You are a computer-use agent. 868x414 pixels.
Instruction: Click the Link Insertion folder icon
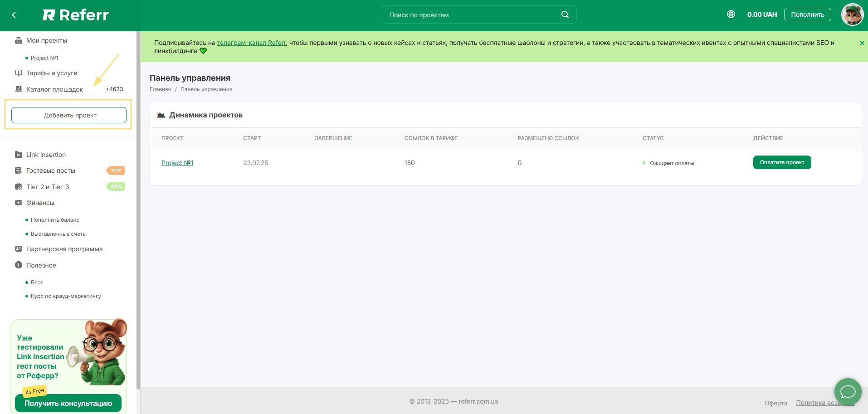[x=19, y=155]
